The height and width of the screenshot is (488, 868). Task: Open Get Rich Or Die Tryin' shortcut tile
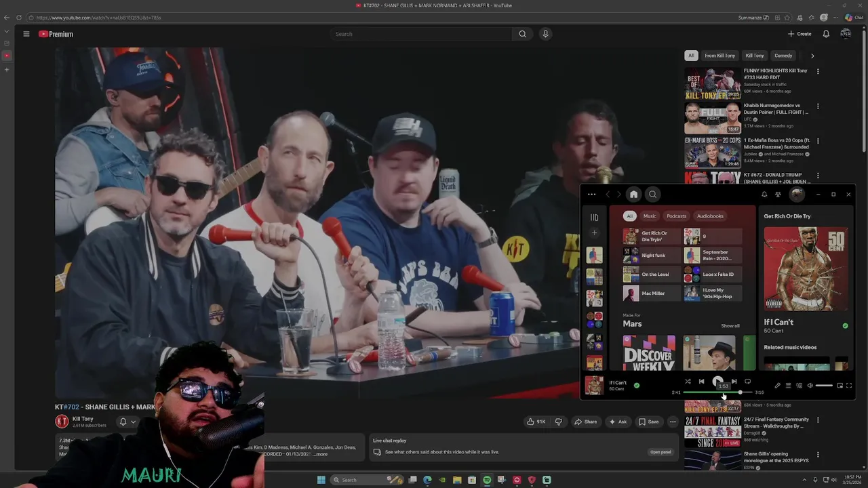coord(652,236)
